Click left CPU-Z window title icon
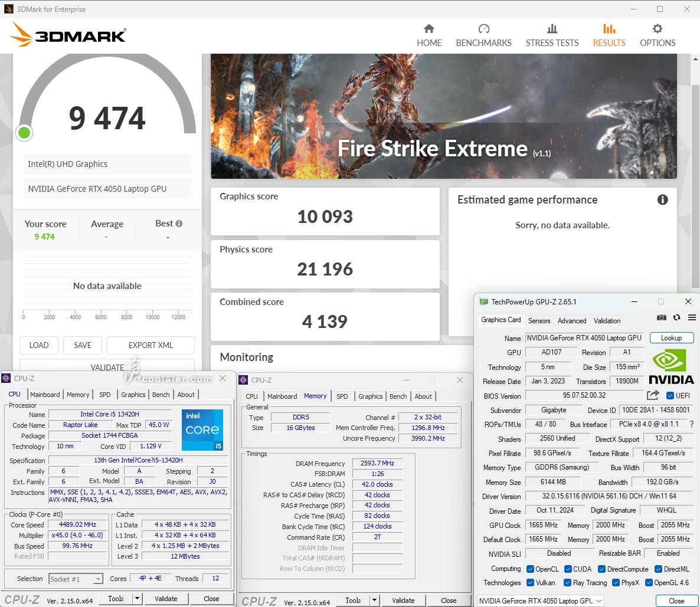The width and height of the screenshot is (700, 607). tap(6, 379)
